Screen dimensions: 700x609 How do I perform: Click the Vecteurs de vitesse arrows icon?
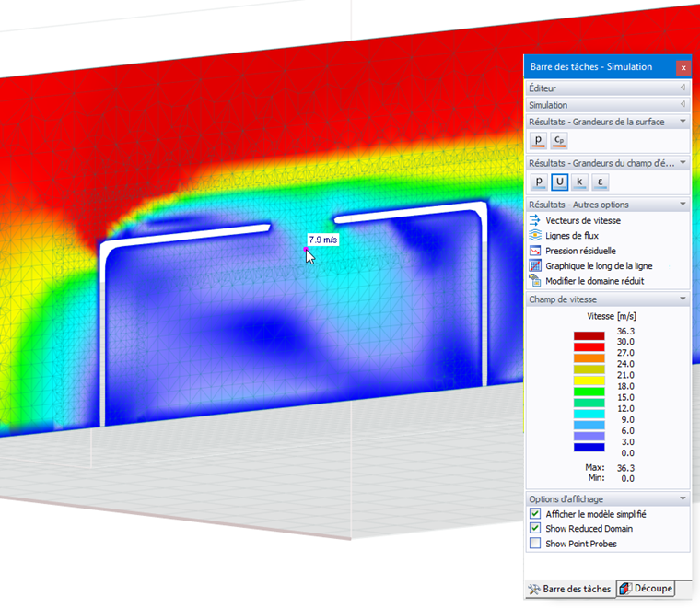coord(535,220)
